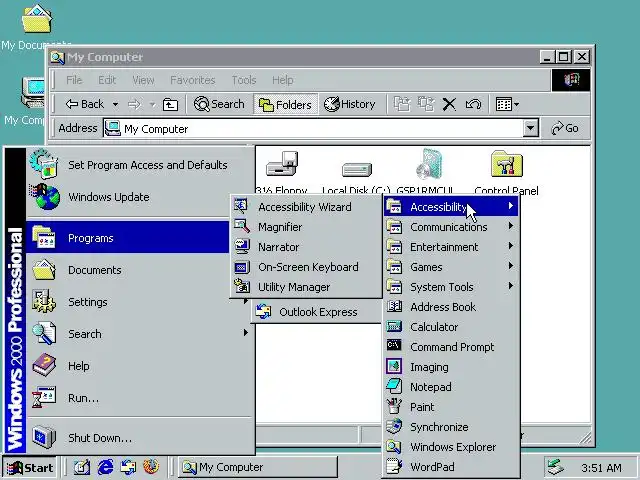This screenshot has width=640, height=480.
Task: Open Utility Manager
Action: tap(306, 287)
